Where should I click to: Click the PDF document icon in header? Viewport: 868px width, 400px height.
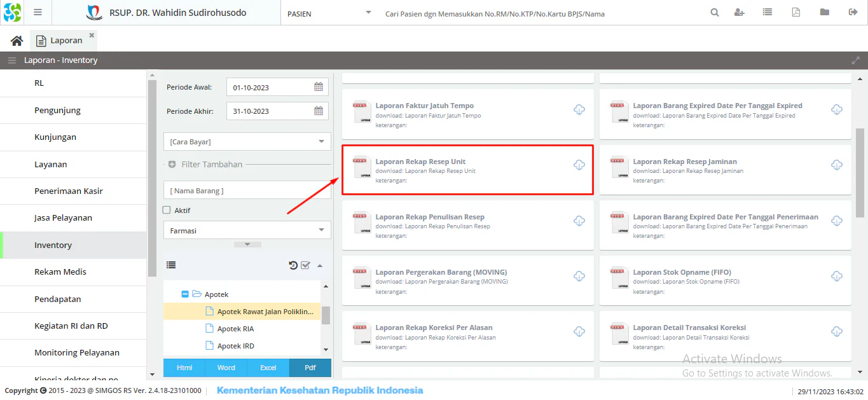pyautogui.click(x=796, y=13)
